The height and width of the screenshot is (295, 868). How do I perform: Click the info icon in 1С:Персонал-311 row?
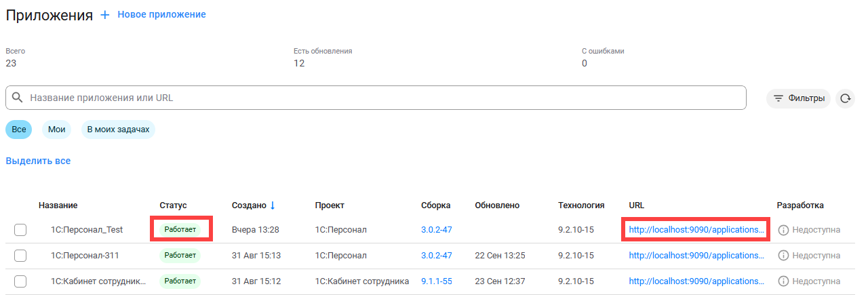coord(783,256)
